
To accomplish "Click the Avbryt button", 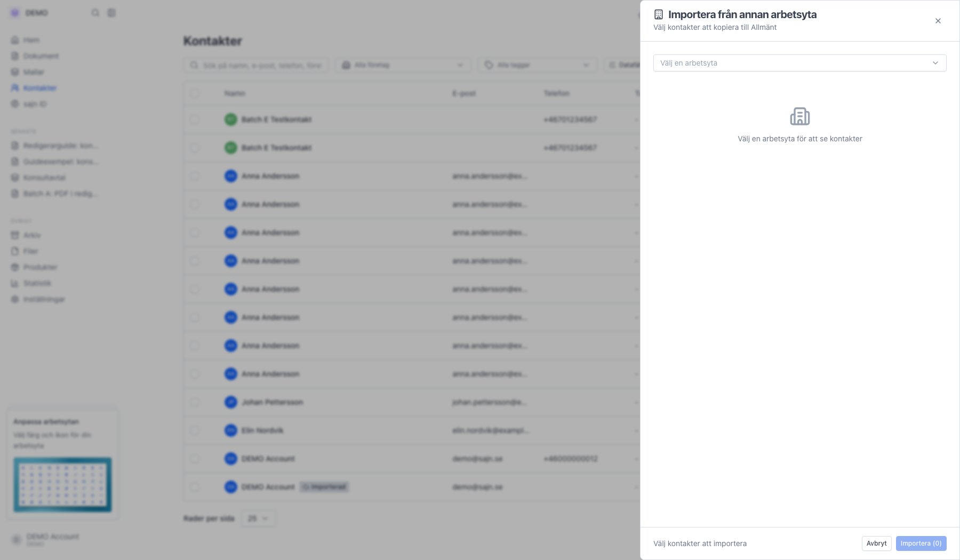I will 876,543.
